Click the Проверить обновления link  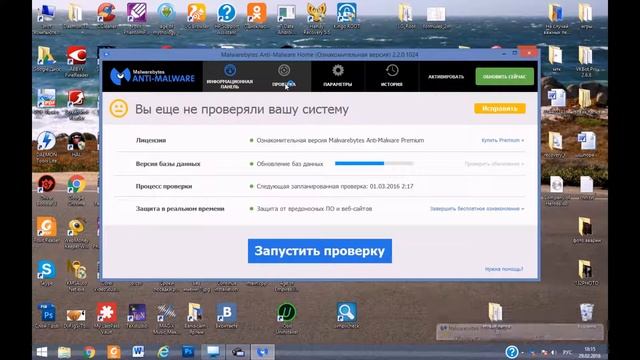pos(494,164)
